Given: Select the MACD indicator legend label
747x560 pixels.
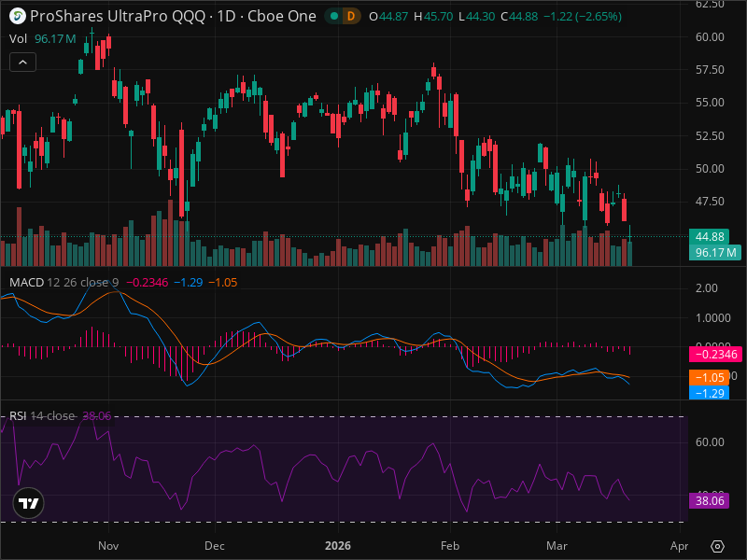Looking at the screenshot, I should 27,283.
